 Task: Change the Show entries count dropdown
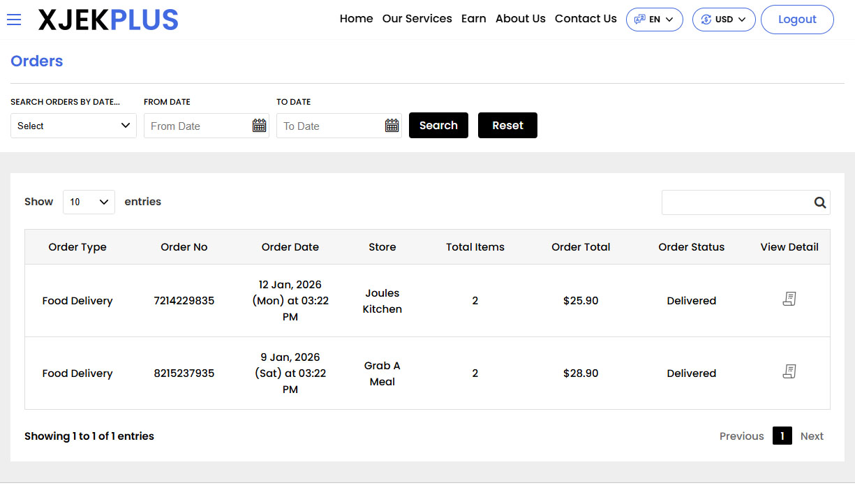tap(89, 202)
